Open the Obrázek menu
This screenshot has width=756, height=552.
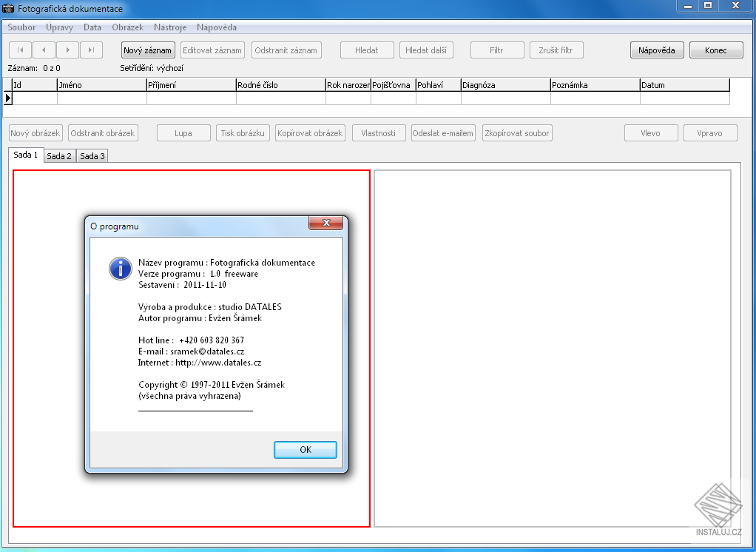(x=127, y=27)
